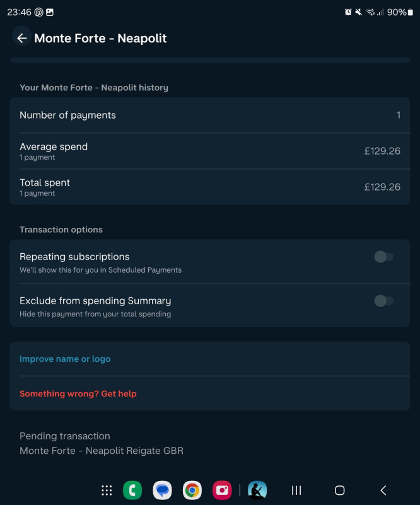Tap the alarm icon in status bar

coord(348,12)
